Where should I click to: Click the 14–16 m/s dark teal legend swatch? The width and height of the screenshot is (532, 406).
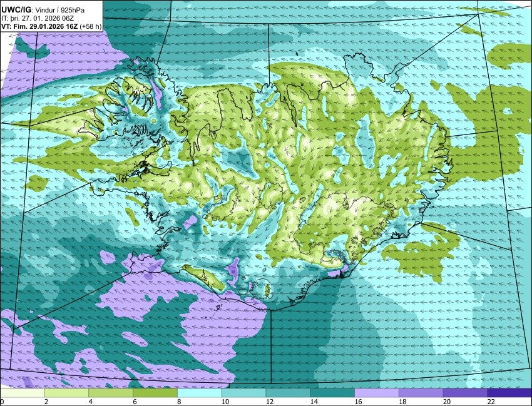click(x=332, y=393)
